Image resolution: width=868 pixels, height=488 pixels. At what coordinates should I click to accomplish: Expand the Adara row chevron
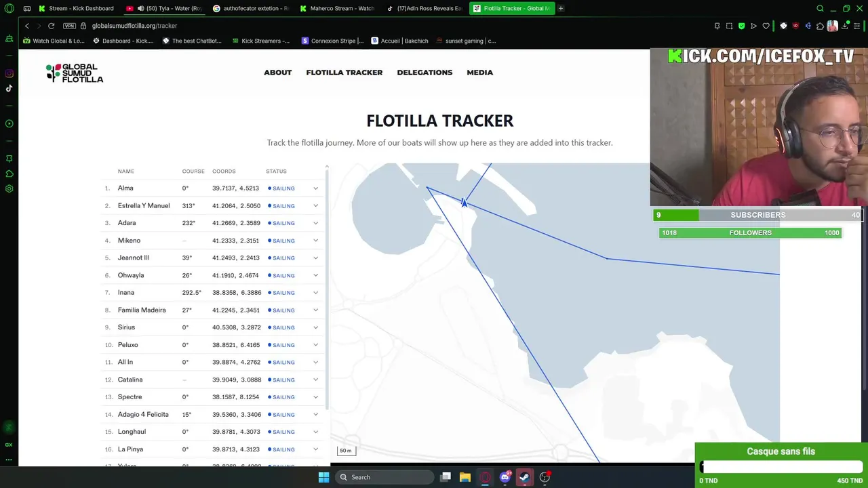[315, 223]
